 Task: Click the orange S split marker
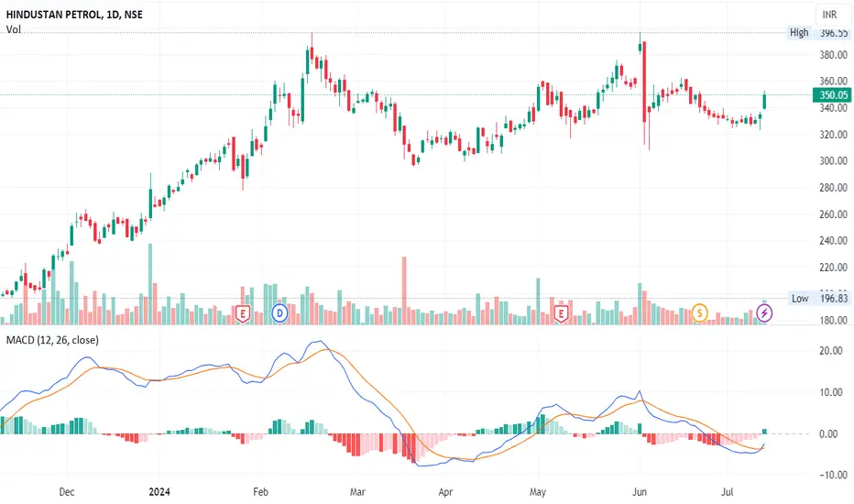pos(699,313)
